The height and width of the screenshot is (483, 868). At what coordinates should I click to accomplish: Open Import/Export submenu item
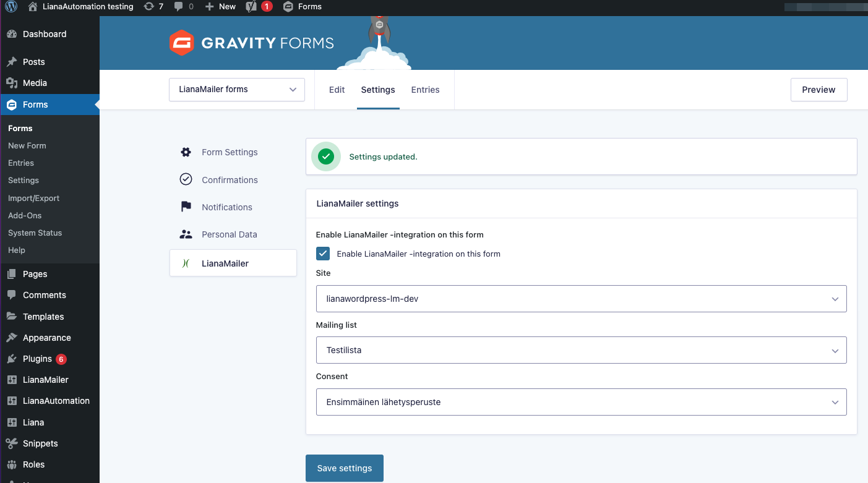[34, 198]
